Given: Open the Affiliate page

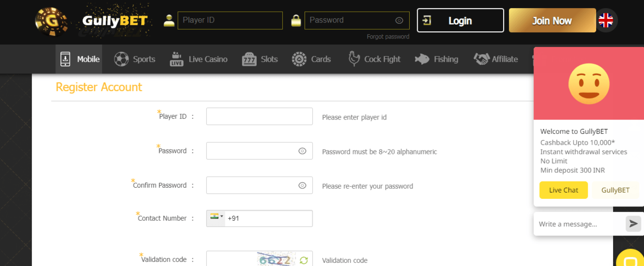Looking at the screenshot, I should tap(496, 59).
